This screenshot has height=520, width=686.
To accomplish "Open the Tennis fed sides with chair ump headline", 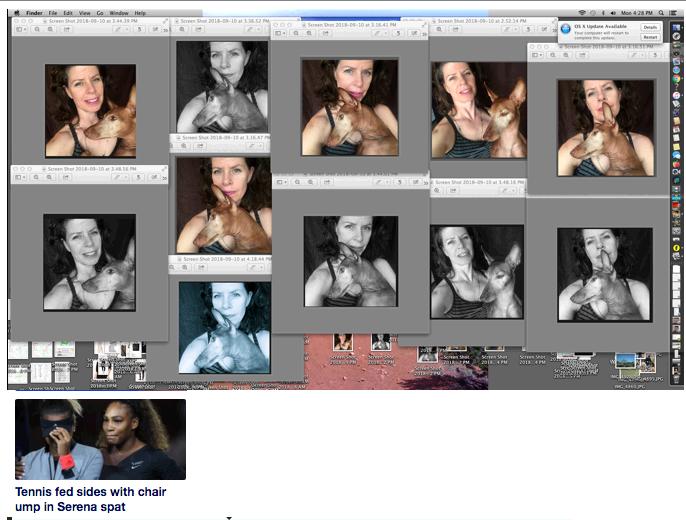I will pyautogui.click(x=91, y=499).
